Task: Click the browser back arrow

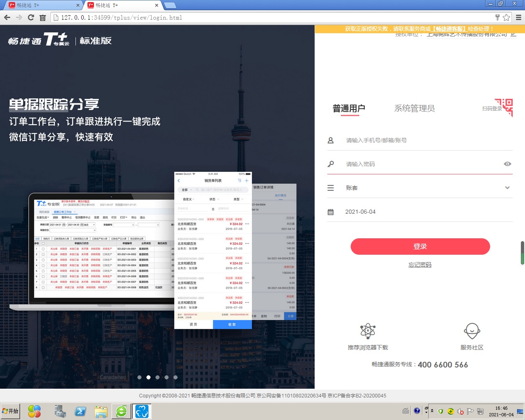Action: click(7, 17)
